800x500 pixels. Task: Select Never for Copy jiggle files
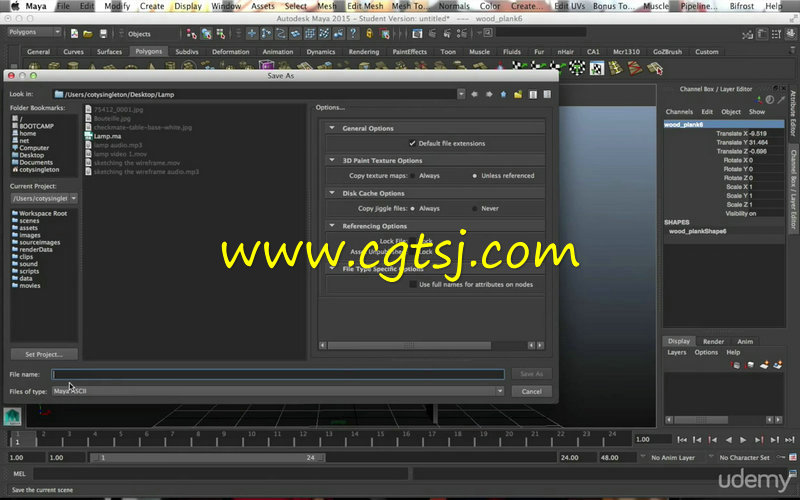[x=474, y=208]
